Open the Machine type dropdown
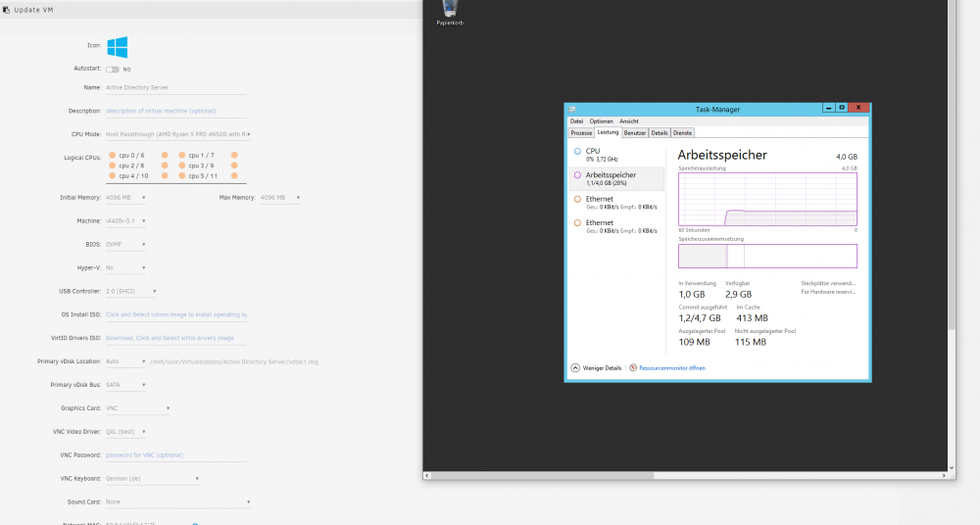980x525 pixels. click(x=125, y=220)
